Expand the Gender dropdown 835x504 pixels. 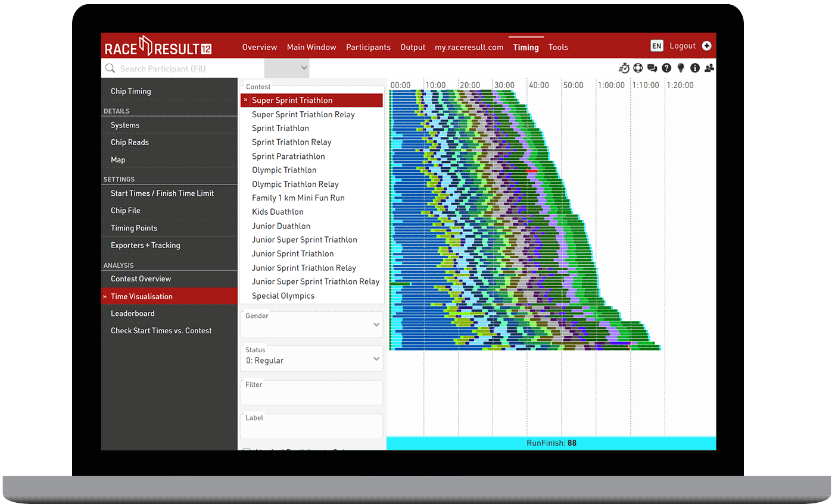coord(311,324)
